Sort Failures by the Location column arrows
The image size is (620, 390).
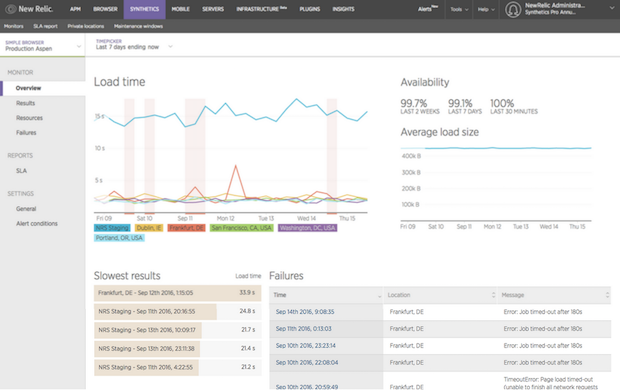(x=493, y=295)
